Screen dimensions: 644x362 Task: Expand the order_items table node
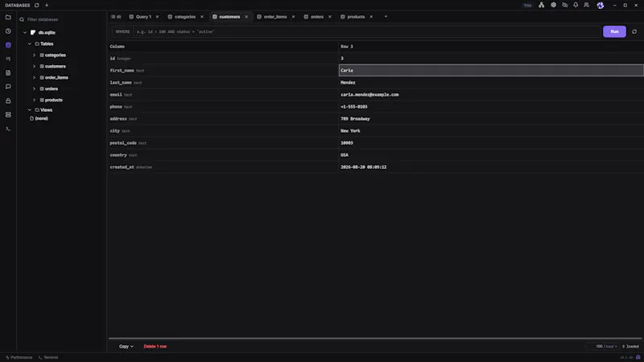(34, 77)
